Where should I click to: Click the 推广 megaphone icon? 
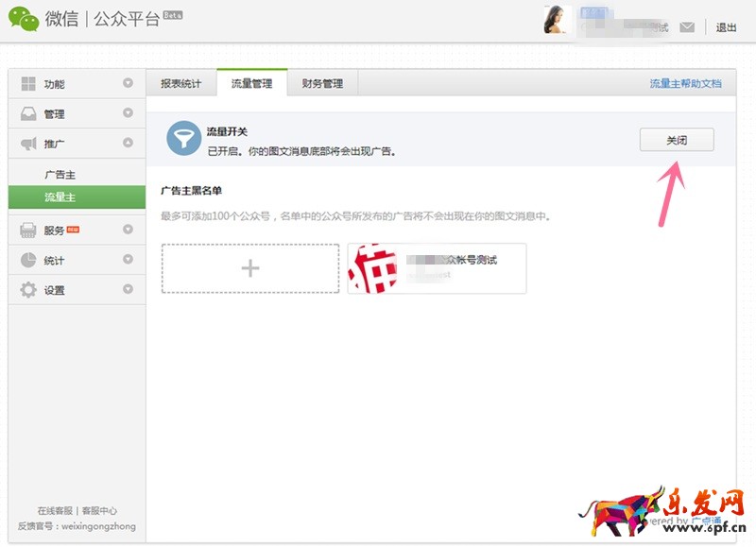pyautogui.click(x=28, y=144)
